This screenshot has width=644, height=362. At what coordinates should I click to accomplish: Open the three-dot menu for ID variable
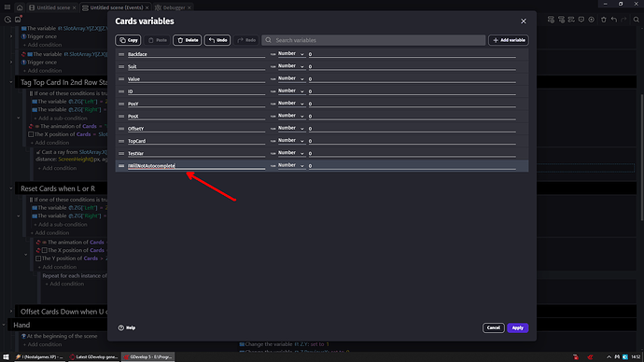click(273, 91)
